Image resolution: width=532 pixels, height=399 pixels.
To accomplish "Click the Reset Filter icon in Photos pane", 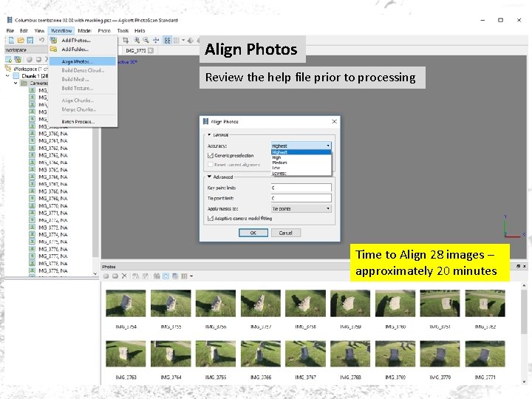I will point(157,276).
